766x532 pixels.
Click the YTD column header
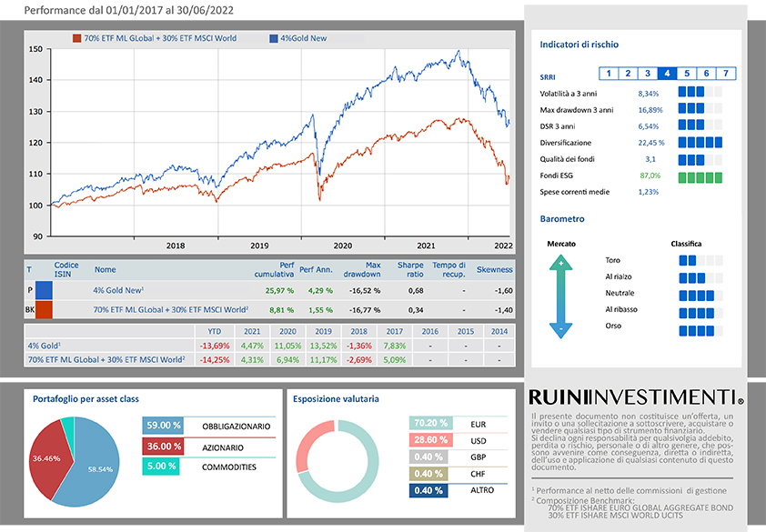[215, 331]
